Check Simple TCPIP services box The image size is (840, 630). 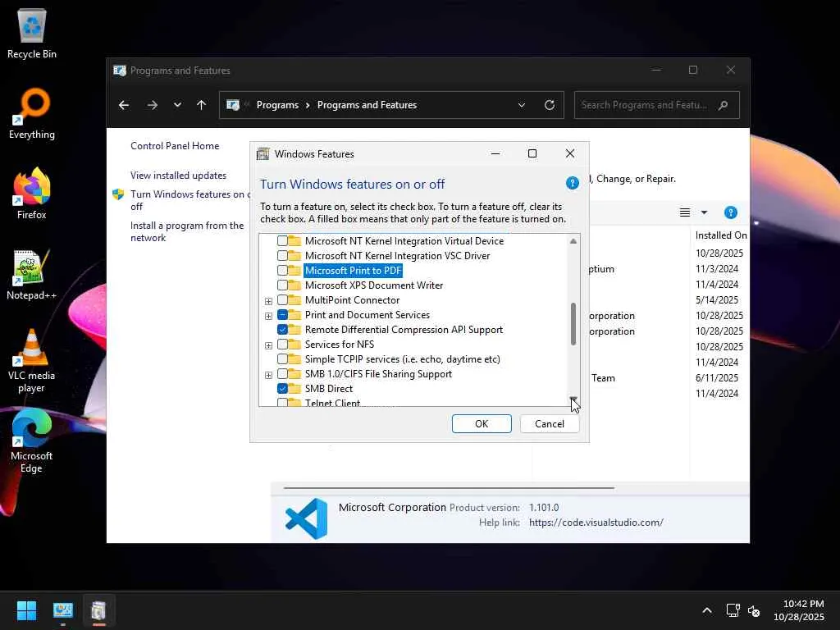point(282,359)
